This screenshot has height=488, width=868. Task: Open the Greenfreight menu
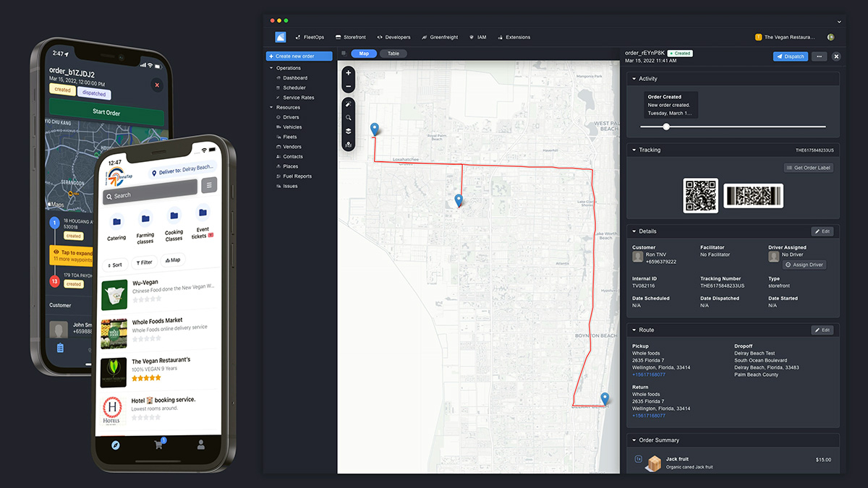click(x=440, y=37)
